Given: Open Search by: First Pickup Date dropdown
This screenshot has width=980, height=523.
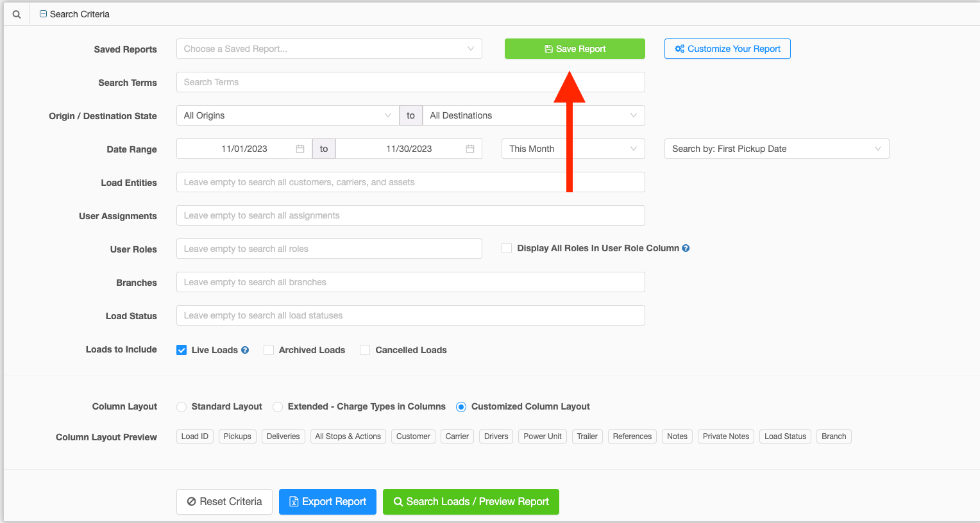Looking at the screenshot, I should pyautogui.click(x=777, y=149).
